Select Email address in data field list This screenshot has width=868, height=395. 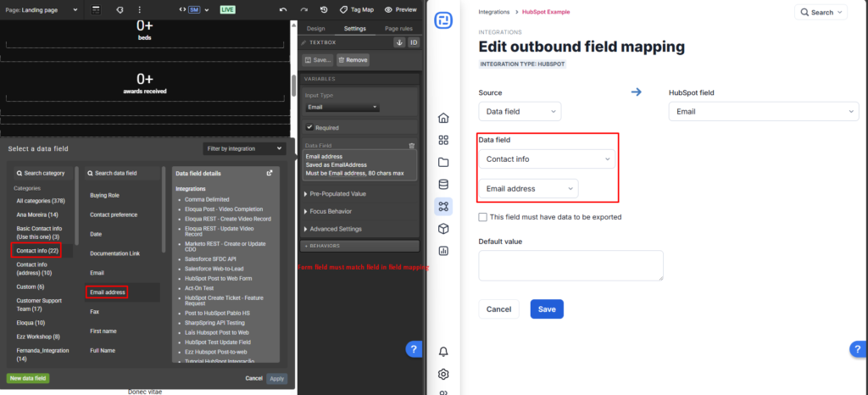coord(108,292)
